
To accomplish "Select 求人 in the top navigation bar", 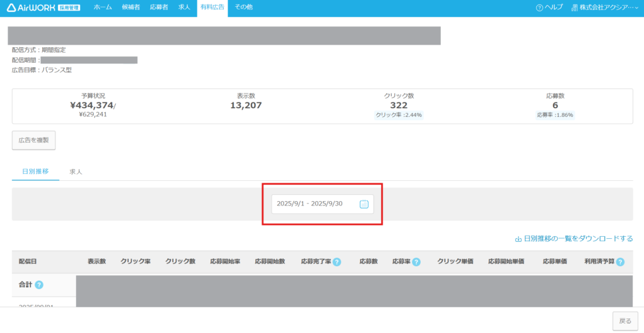I will tap(184, 7).
